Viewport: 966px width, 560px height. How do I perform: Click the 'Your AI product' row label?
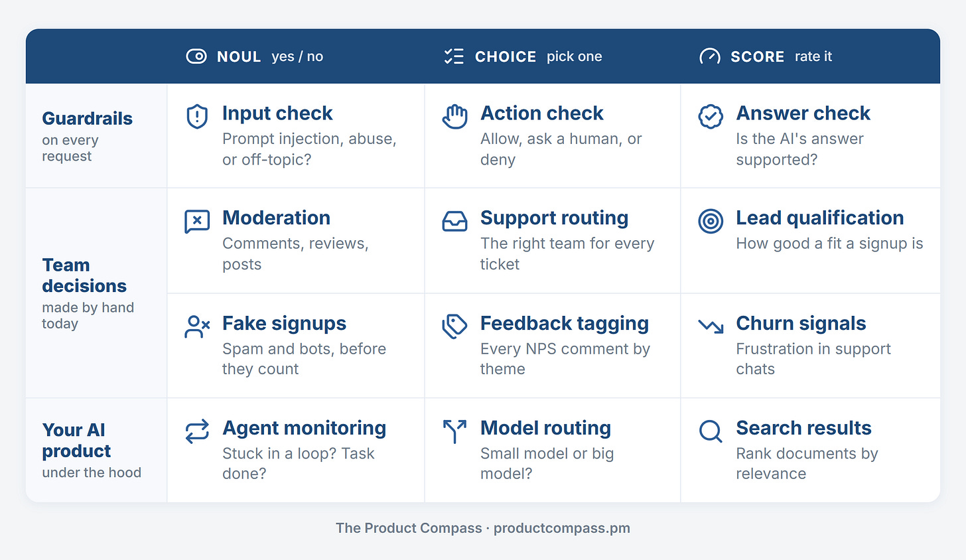pos(76,441)
